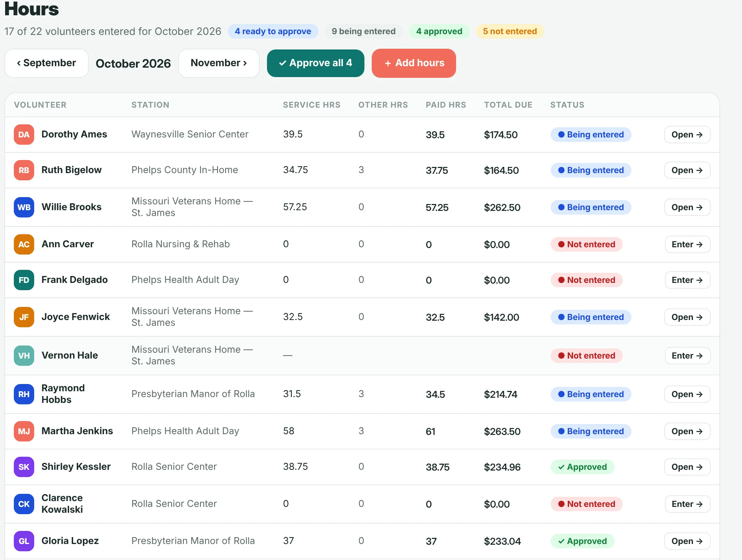Click the $214.74 total due
Screen dimensions: 742x560
click(500, 395)
